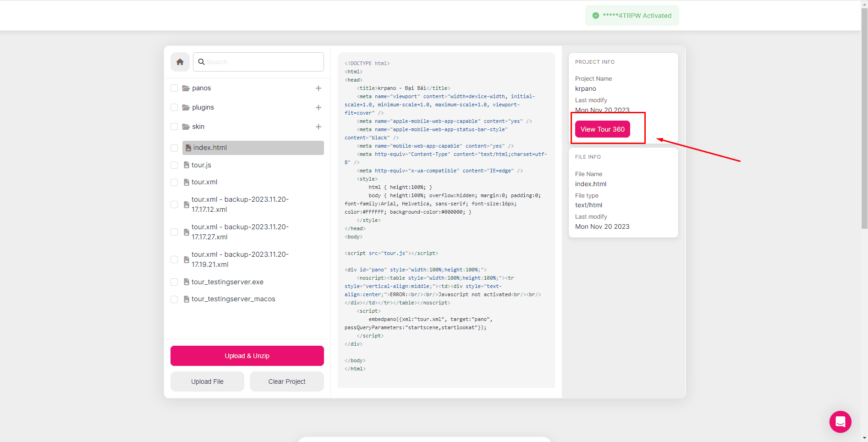Tick the checkbox for tour.js
This screenshot has width=868, height=442.
(x=174, y=165)
